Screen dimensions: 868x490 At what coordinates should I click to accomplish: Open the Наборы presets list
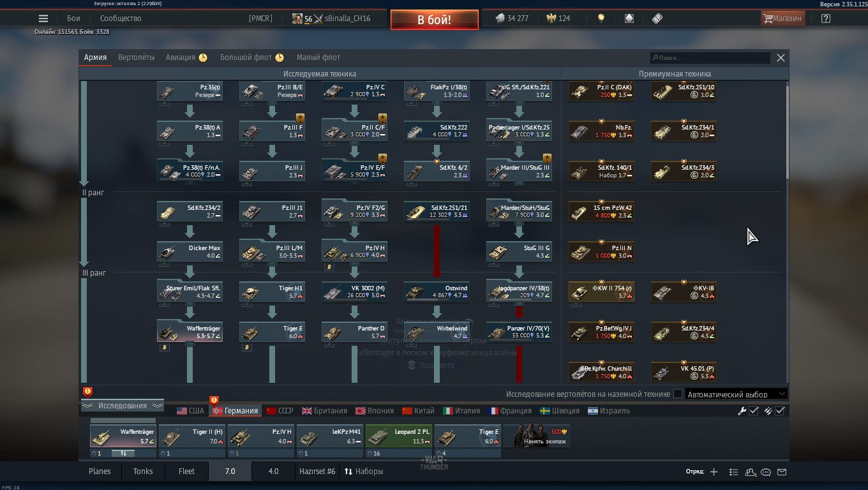point(364,471)
